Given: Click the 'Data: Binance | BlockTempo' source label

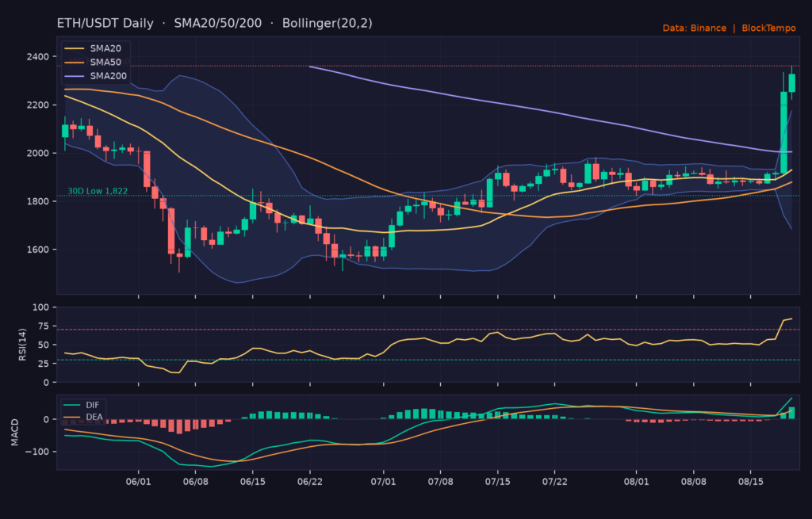Looking at the screenshot, I should 730,28.
